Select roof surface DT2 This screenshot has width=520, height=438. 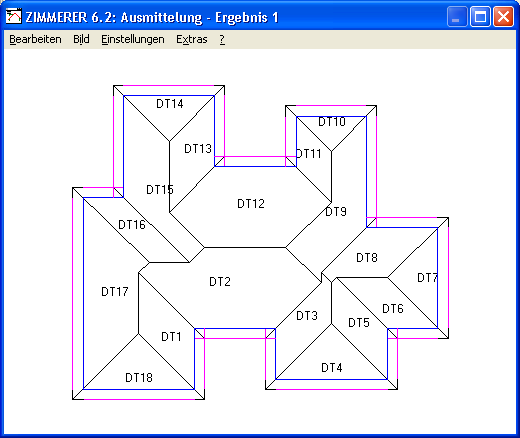220,282
